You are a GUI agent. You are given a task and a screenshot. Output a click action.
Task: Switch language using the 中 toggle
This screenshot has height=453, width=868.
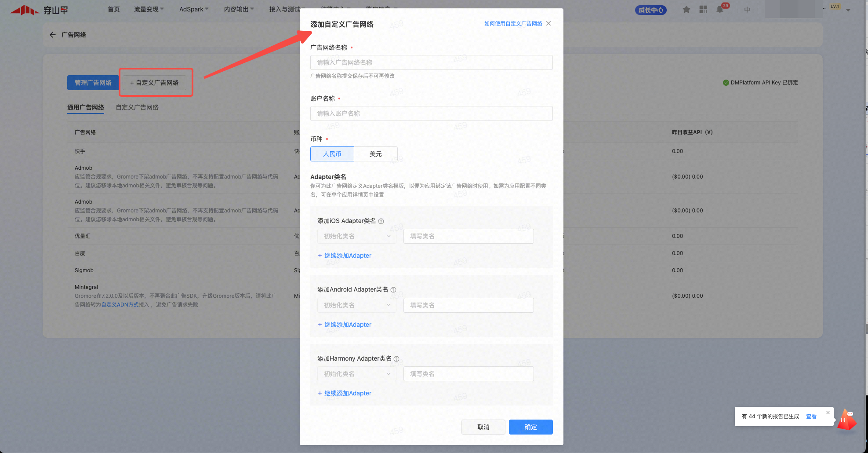pyautogui.click(x=747, y=9)
